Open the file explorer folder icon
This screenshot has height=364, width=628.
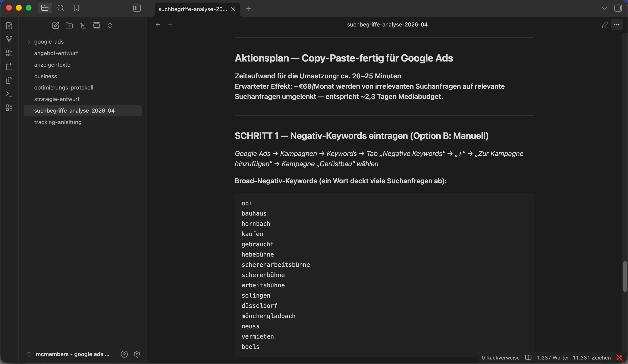pos(45,8)
